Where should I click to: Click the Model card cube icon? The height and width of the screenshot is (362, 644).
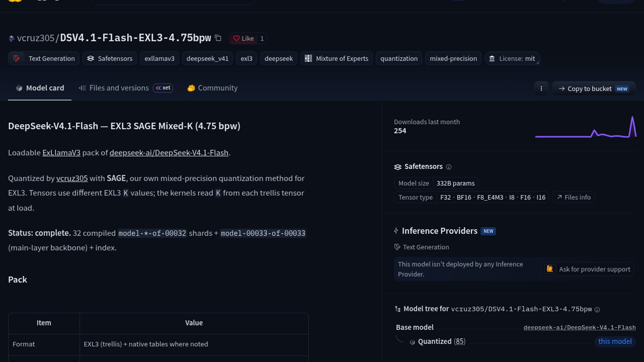point(19,88)
